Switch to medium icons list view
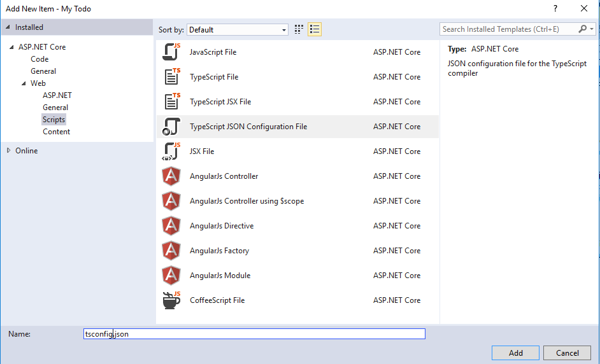This screenshot has width=600, height=364. [315, 29]
